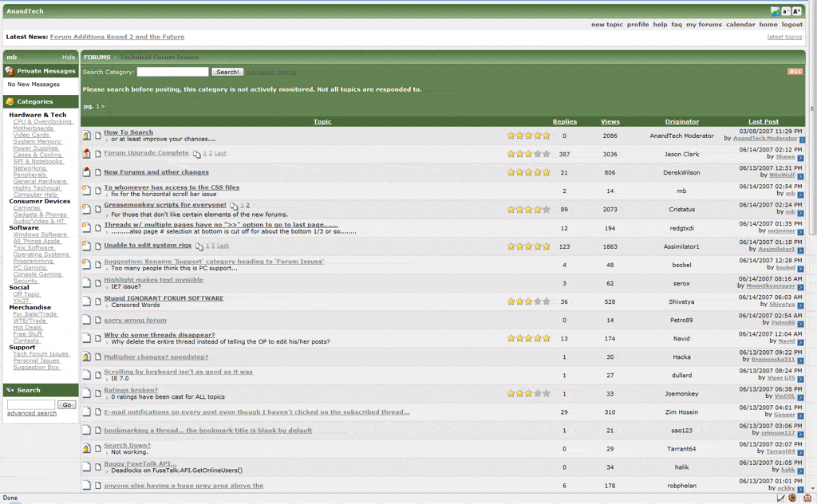The height and width of the screenshot is (504, 817).
Task: Go to the next page arrow after pg. 1
Action: pos(103,106)
